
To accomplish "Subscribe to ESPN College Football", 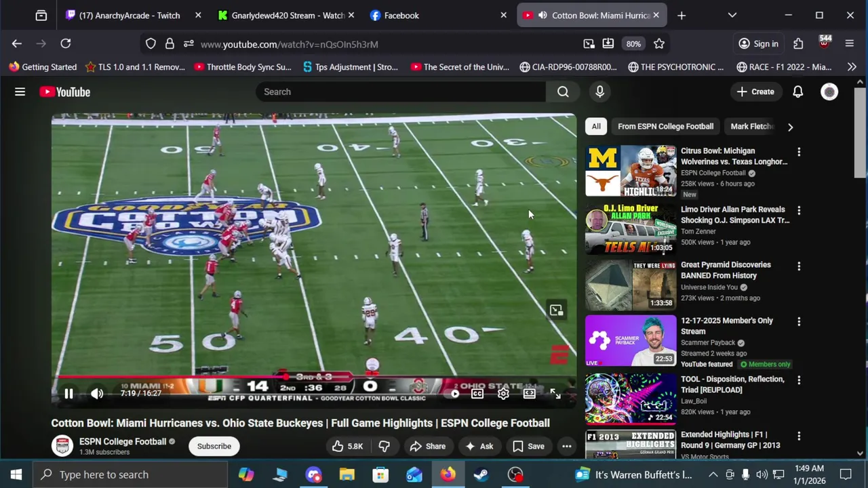I will coord(214,446).
